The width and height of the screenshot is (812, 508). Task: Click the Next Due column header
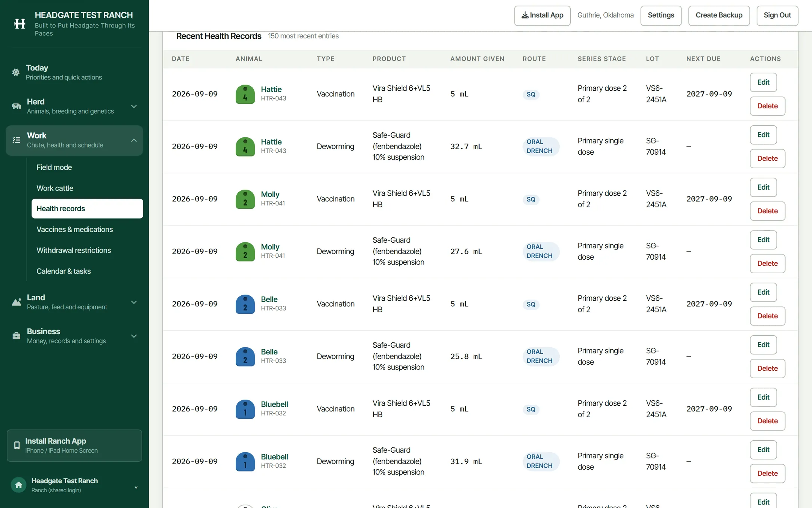pyautogui.click(x=703, y=59)
